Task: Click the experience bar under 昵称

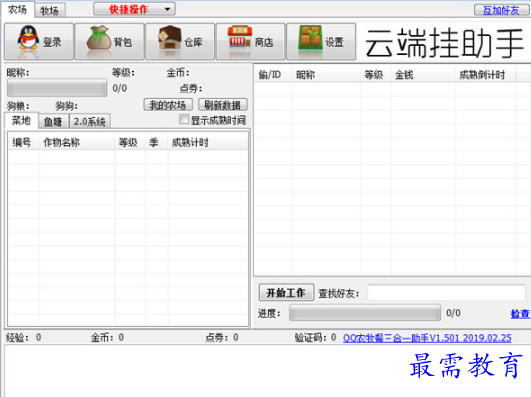Action: point(57,88)
